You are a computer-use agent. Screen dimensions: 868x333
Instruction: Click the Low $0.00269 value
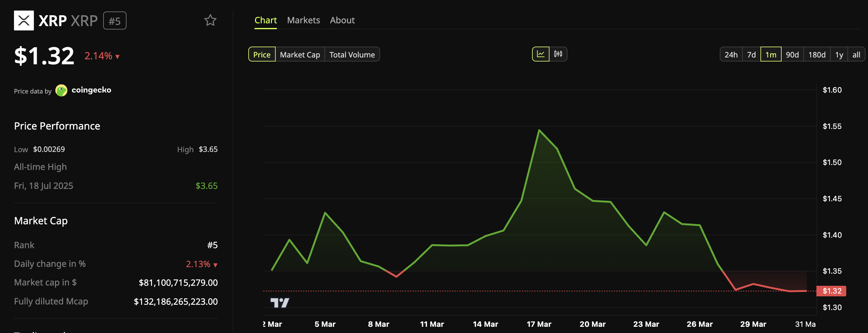coord(49,149)
